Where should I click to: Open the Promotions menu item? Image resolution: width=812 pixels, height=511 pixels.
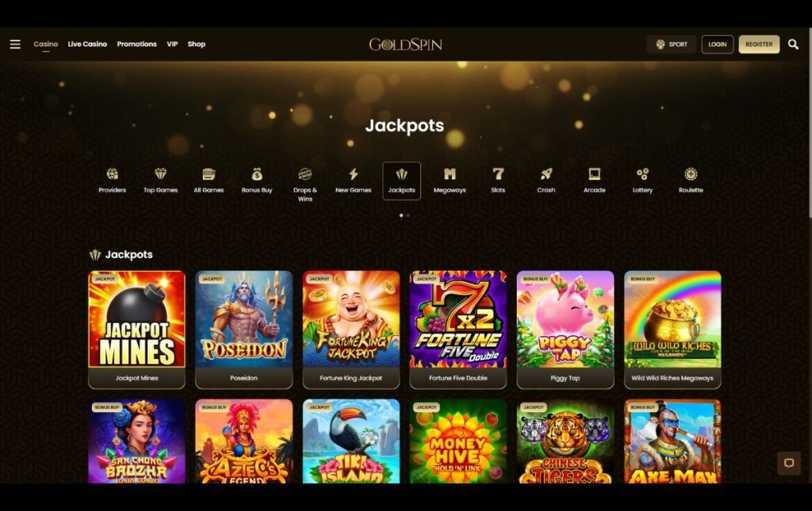click(136, 44)
